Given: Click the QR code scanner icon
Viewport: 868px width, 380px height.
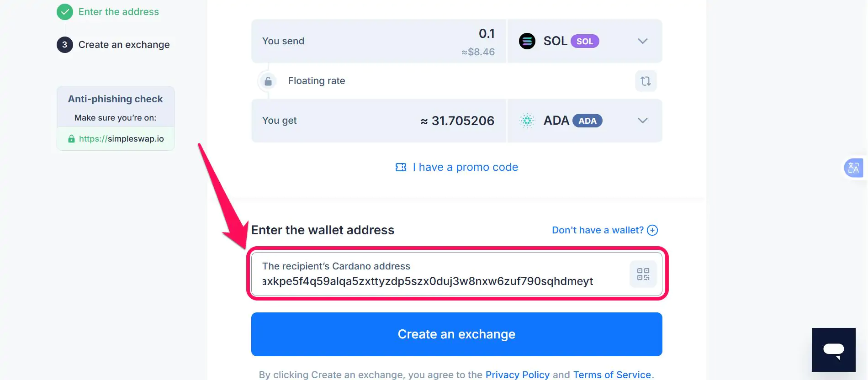Looking at the screenshot, I should [x=643, y=274].
